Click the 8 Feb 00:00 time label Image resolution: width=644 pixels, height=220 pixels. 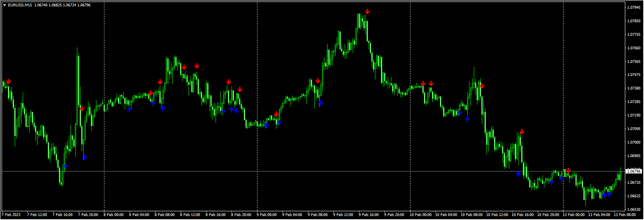tap(114, 215)
